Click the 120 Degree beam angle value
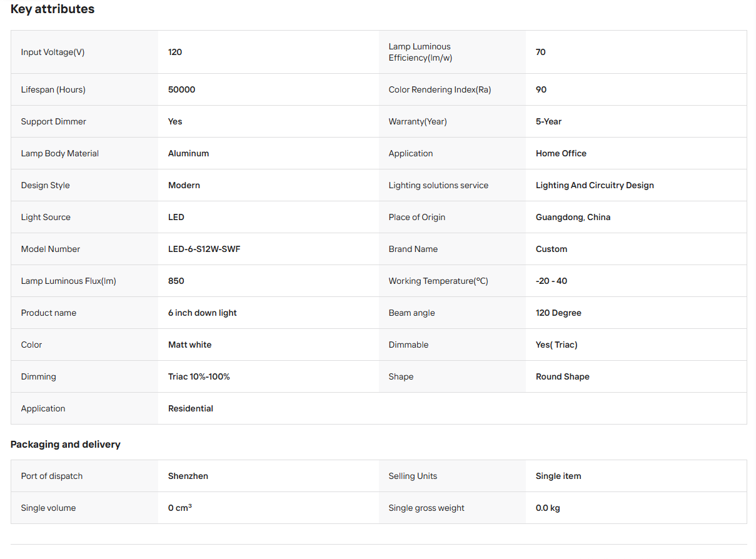The height and width of the screenshot is (559, 756). 558,313
